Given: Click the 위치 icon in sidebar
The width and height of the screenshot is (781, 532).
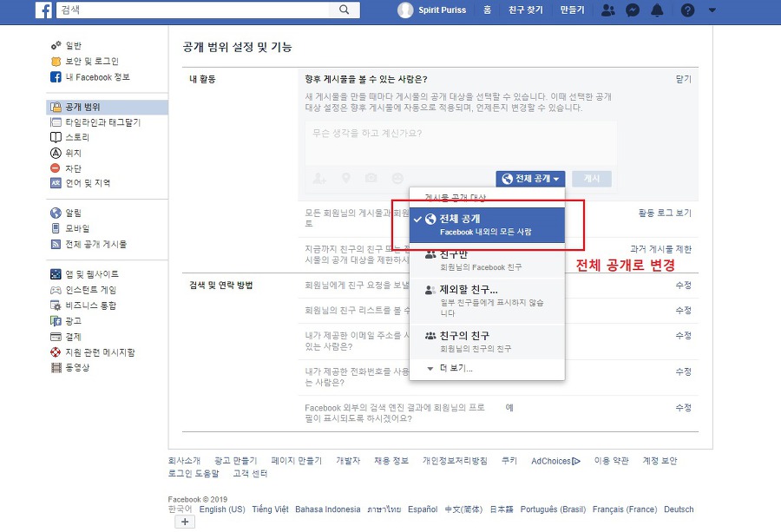Looking at the screenshot, I should click(x=56, y=153).
